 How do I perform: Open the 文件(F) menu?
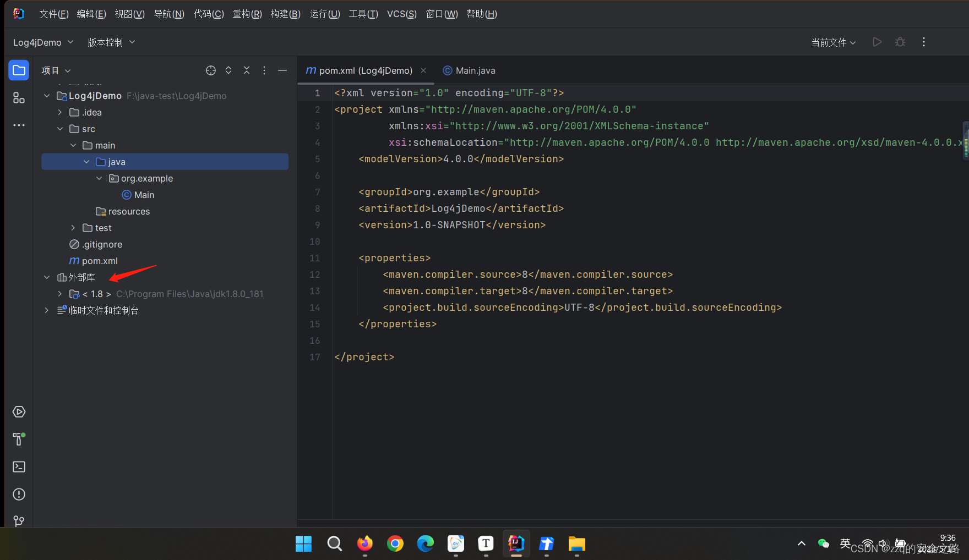[54, 14]
